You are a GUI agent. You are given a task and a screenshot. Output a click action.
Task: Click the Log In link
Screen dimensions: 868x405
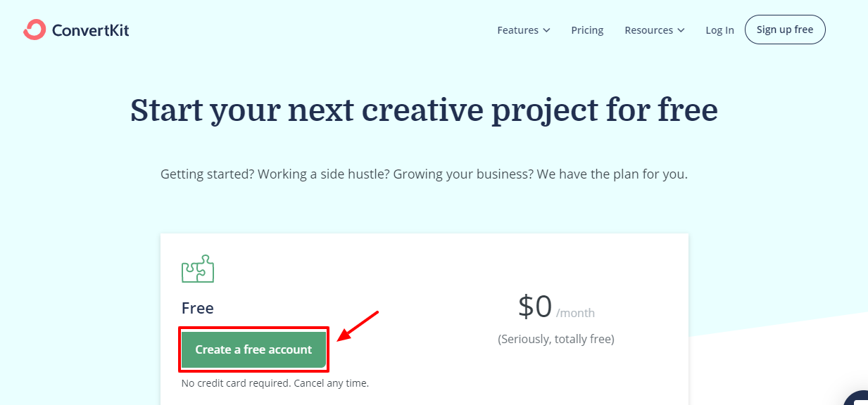coord(719,30)
